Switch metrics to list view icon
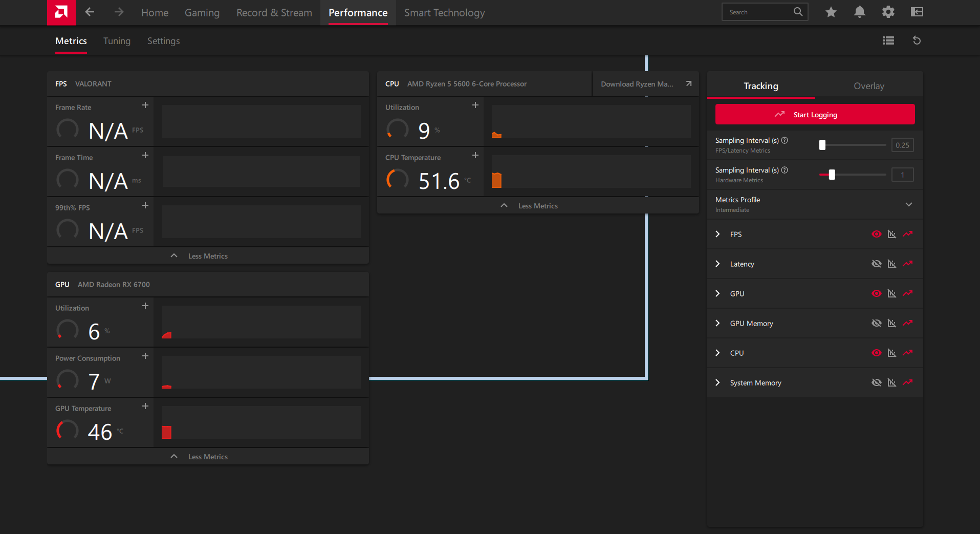This screenshot has width=980, height=534. (888, 40)
